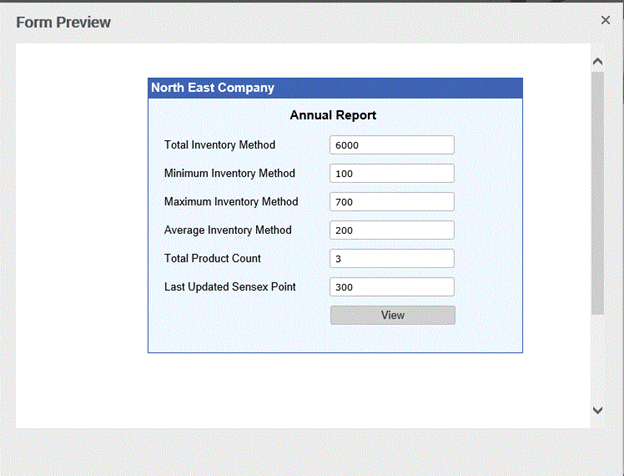The width and height of the screenshot is (624, 476).
Task: Click the Total Product Count field
Action: [x=392, y=258]
